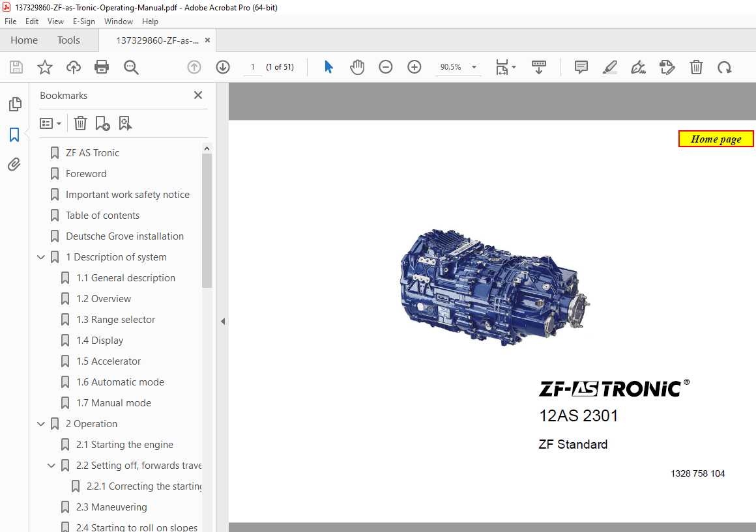Image resolution: width=756 pixels, height=532 pixels.
Task: Click the Delete Pages trash icon
Action: point(696,67)
